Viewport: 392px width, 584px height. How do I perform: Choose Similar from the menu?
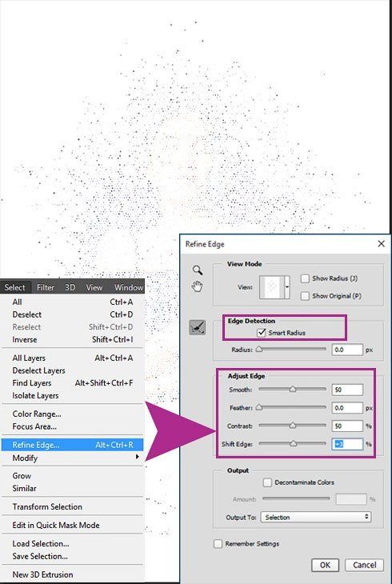[73, 488]
